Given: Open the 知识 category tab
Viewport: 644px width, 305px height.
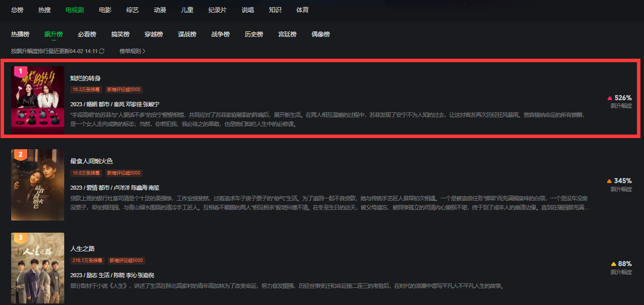Looking at the screenshot, I should (x=275, y=10).
